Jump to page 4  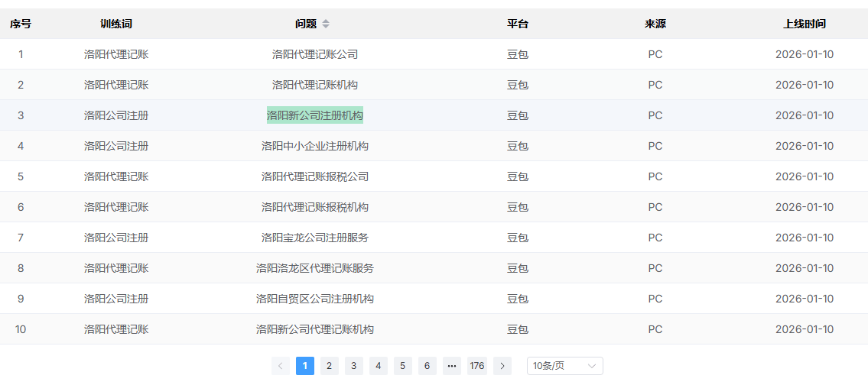[379, 366]
